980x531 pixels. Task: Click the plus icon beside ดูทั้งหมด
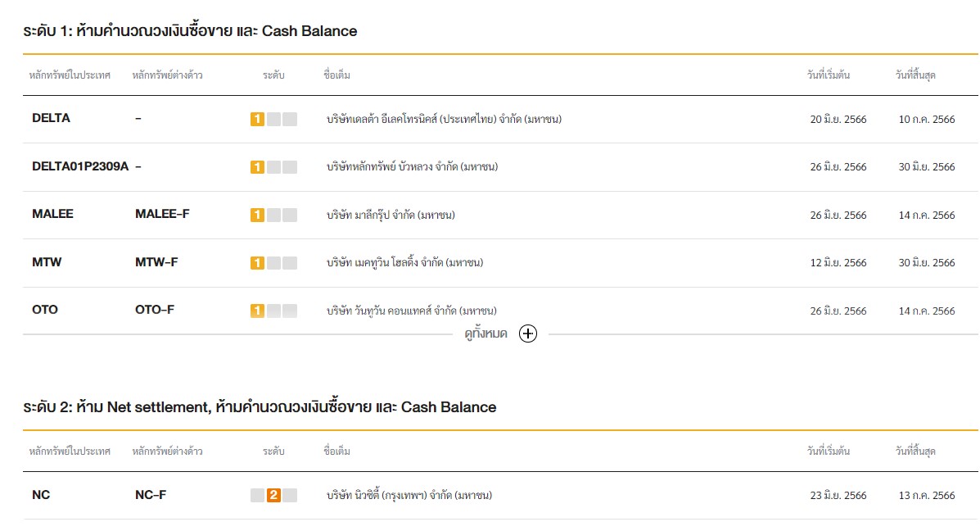pyautogui.click(x=528, y=334)
